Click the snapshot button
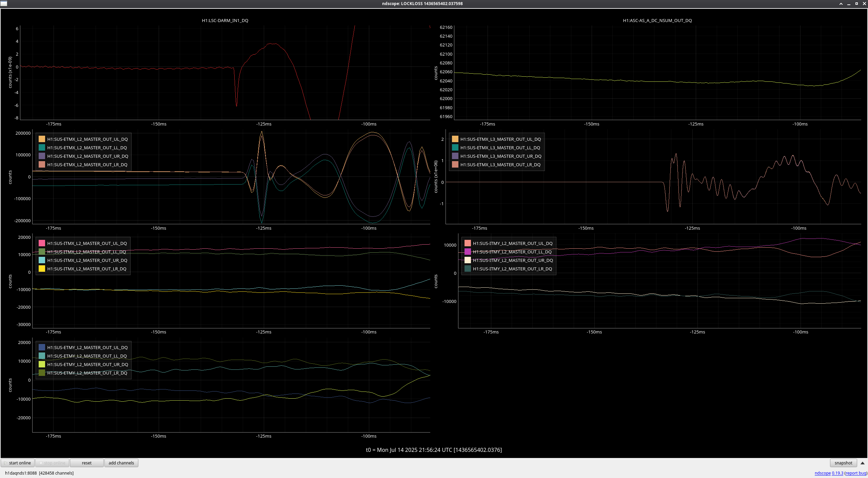Viewport: 868px width, 478px height. coord(843,463)
